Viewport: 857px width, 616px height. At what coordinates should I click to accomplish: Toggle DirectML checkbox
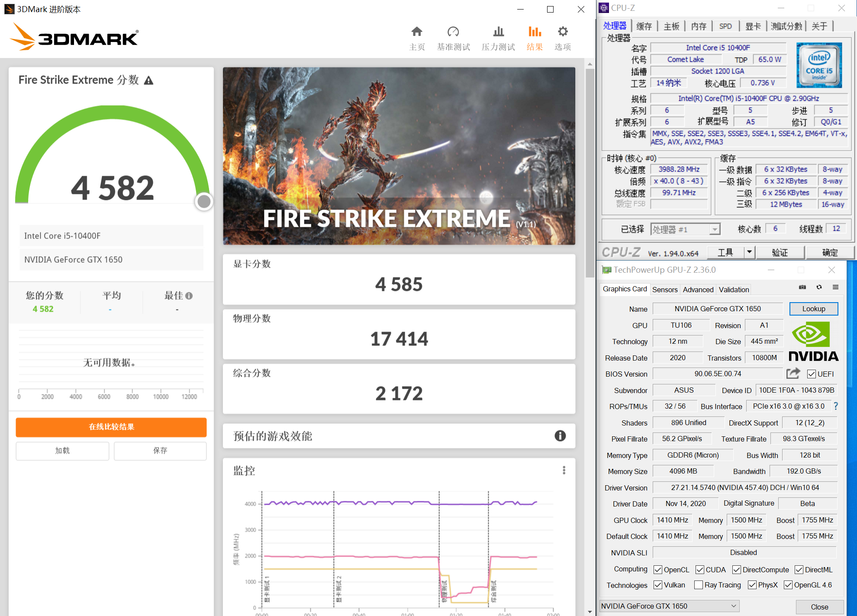pos(799,570)
